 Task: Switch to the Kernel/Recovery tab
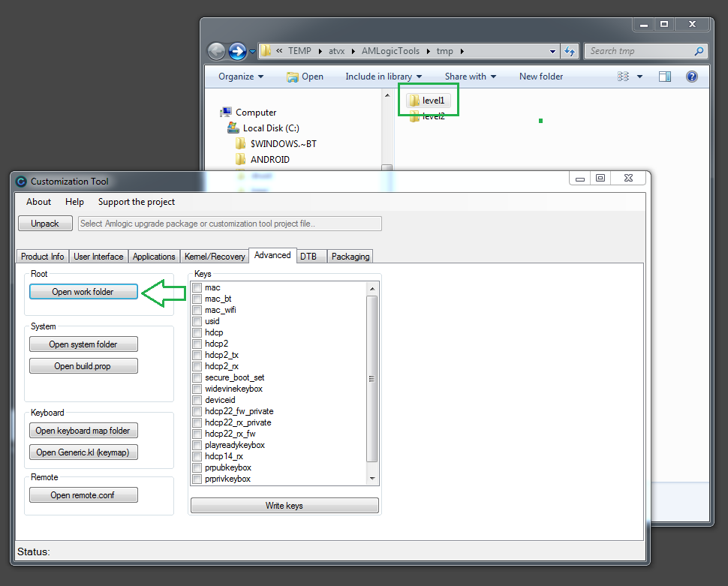coord(215,257)
